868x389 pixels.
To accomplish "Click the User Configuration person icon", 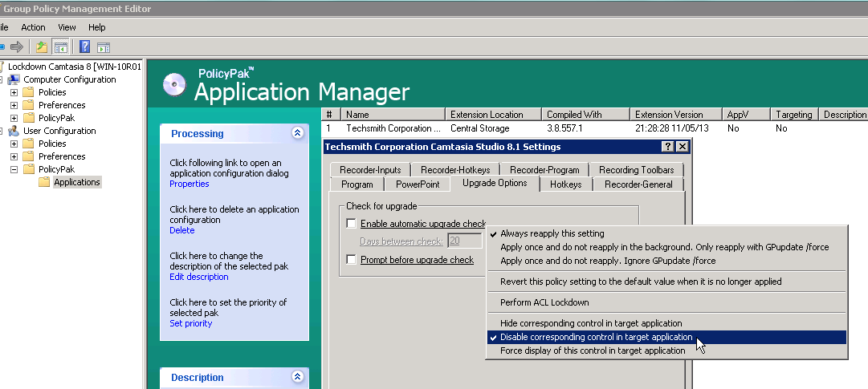I will [x=14, y=132].
